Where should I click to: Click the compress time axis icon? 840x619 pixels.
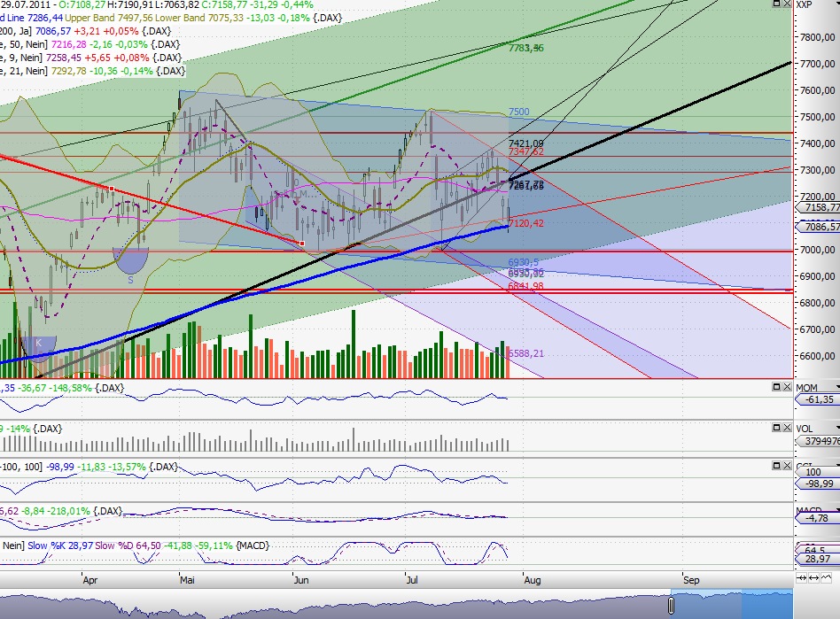click(x=802, y=577)
